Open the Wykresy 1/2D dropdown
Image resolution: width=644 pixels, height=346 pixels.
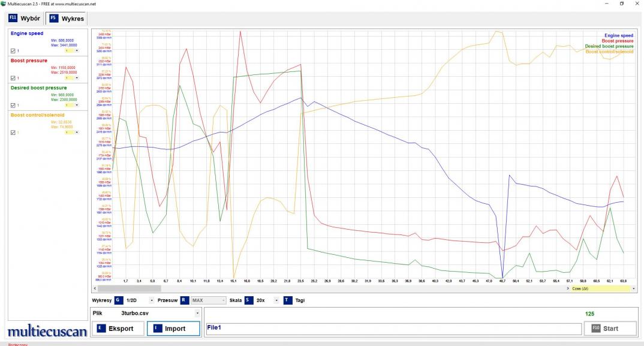click(152, 300)
